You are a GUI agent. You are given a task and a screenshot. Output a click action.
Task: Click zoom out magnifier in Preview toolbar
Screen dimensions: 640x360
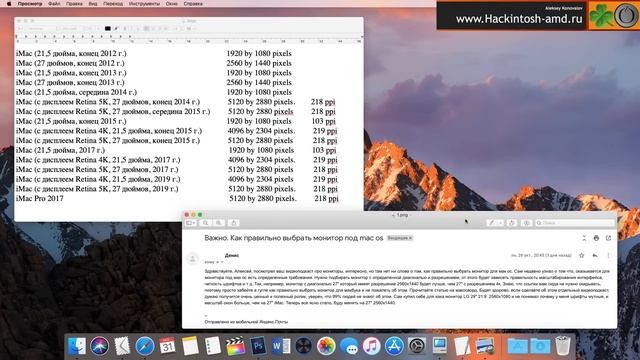(206, 223)
